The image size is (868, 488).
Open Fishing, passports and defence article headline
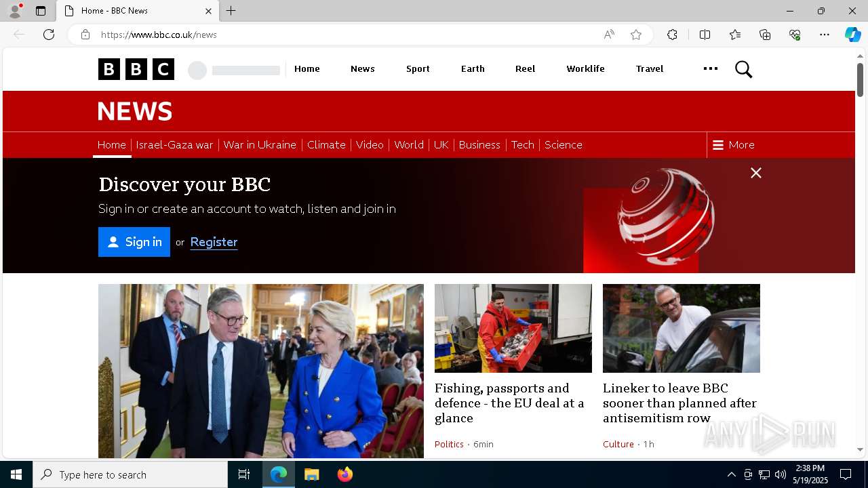509,403
